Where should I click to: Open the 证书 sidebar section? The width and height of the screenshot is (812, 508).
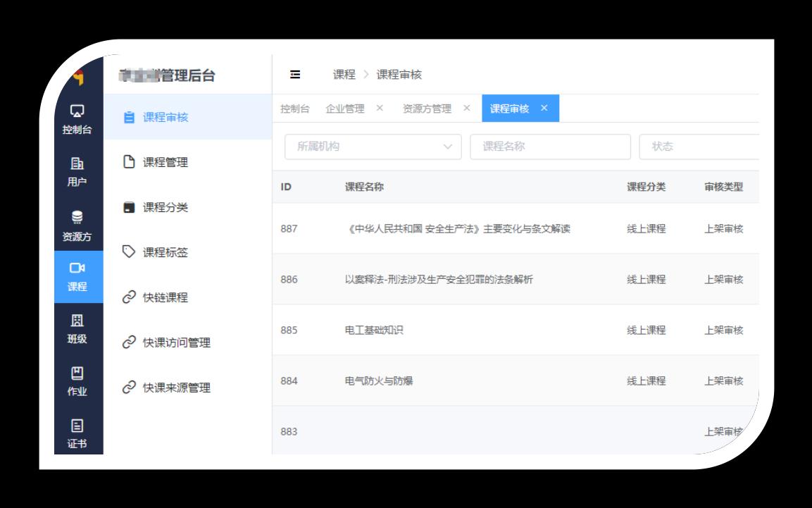(77, 433)
